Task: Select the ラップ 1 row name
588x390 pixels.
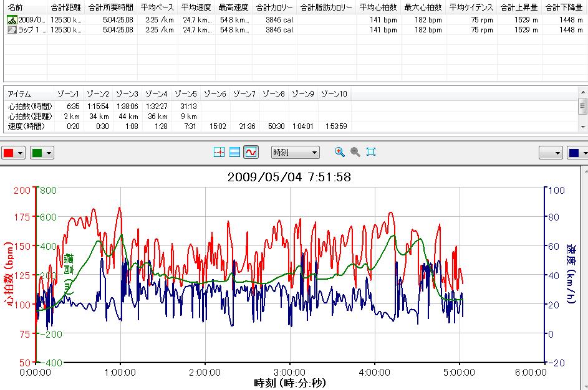Action: (32, 30)
